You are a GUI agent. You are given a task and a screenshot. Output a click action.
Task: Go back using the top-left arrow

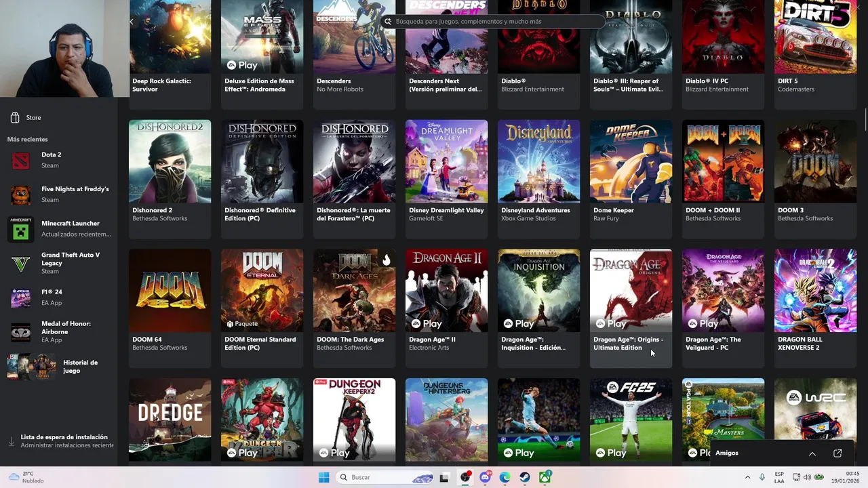132,22
